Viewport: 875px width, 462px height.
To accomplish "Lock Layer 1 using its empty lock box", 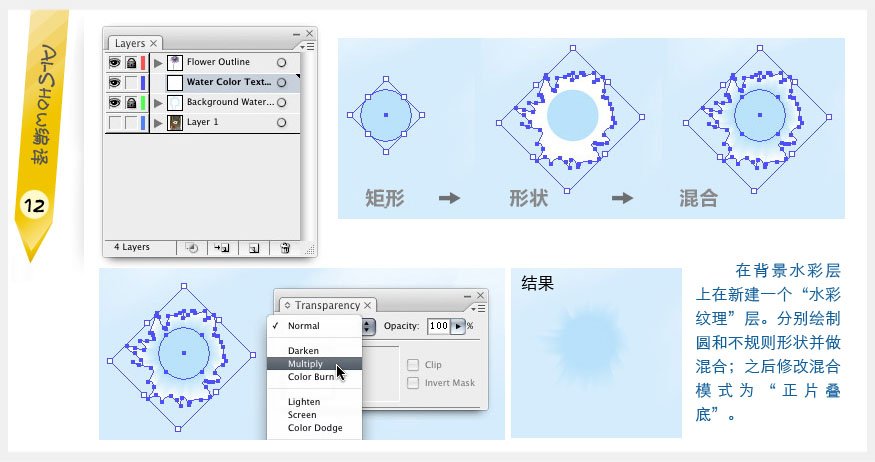I will [x=131, y=123].
